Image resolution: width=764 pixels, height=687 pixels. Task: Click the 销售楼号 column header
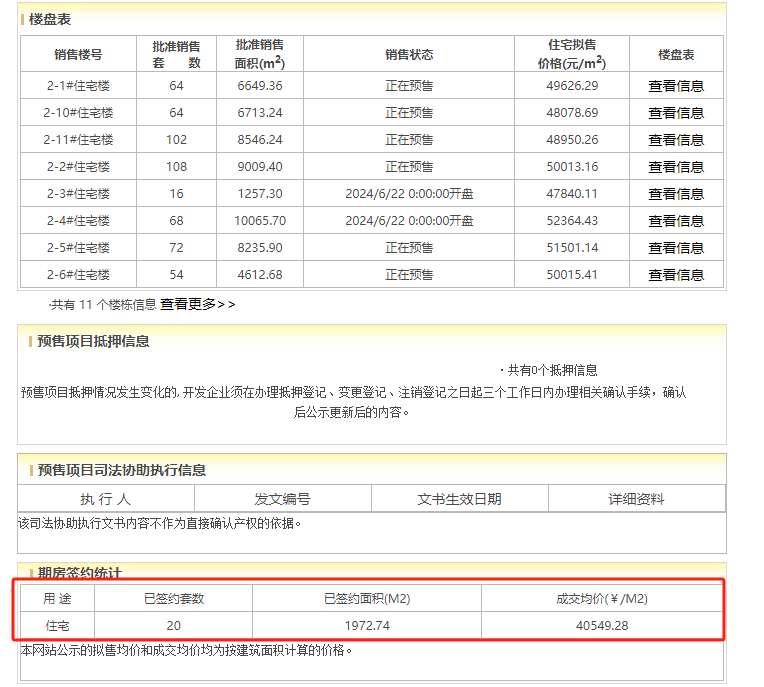coord(78,55)
